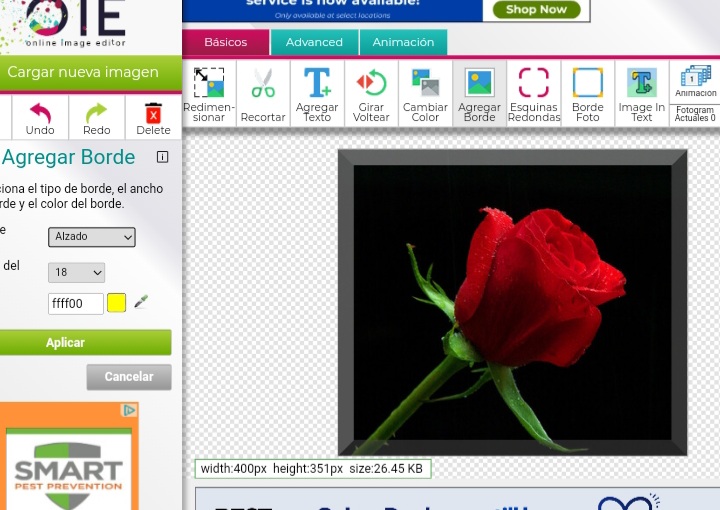Select the Recortar scissors tool
Screen dimensions: 720x510
click(x=263, y=93)
